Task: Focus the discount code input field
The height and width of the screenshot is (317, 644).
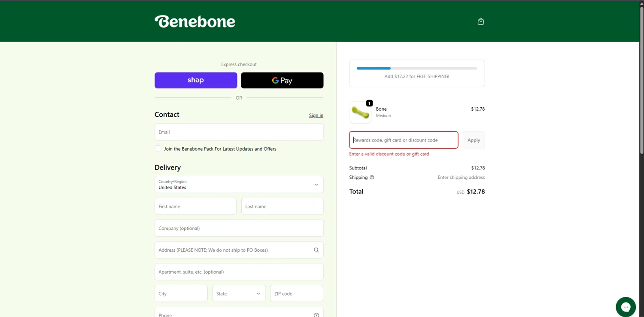Action: pos(404,140)
